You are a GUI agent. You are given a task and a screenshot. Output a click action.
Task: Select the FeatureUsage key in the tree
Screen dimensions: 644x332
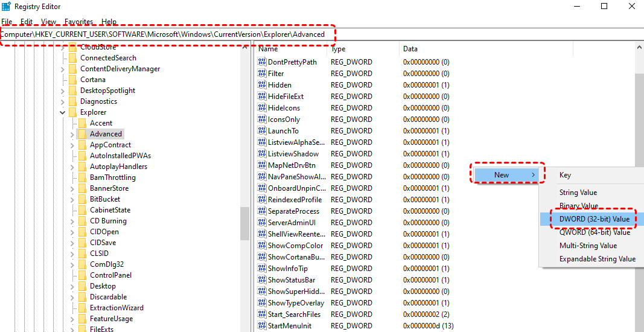111,319
